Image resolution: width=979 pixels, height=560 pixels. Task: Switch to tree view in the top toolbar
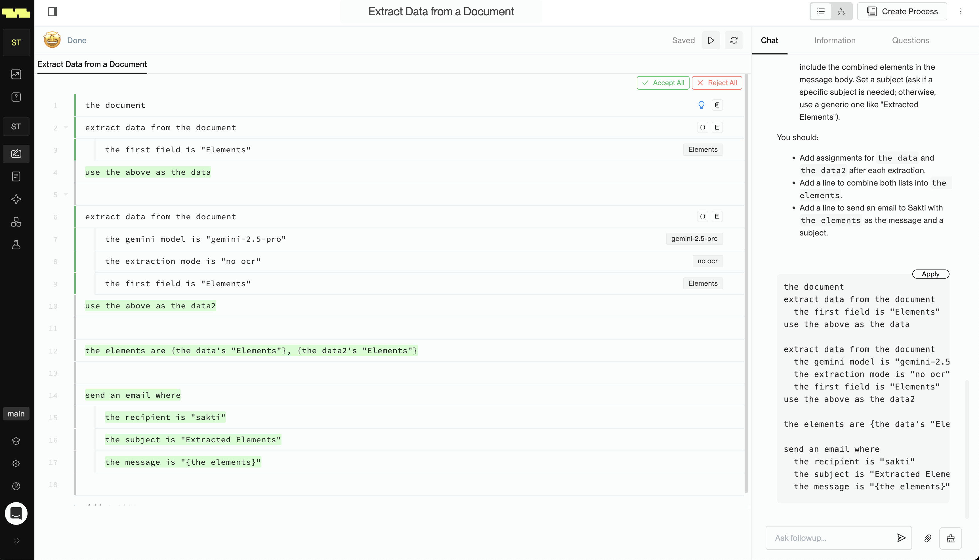tap(841, 11)
